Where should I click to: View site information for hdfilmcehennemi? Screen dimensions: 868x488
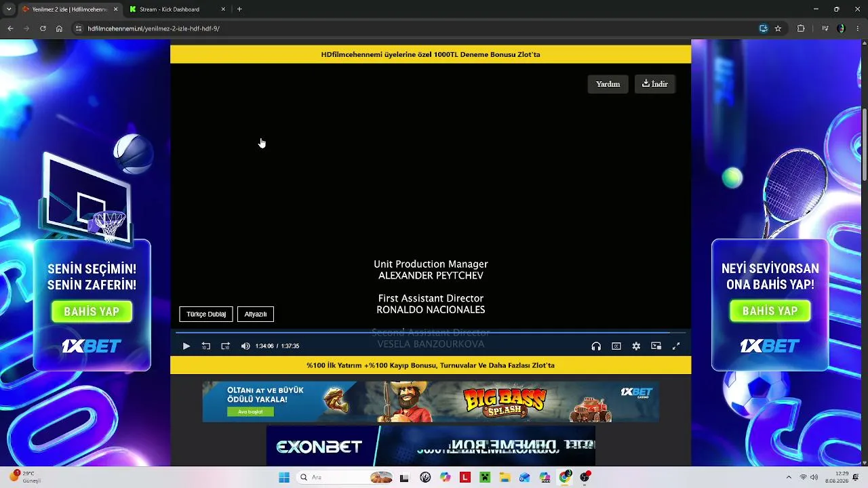tap(78, 28)
